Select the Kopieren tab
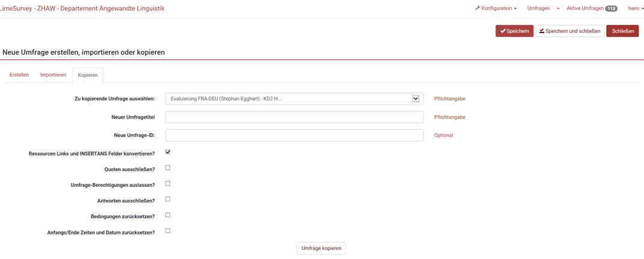644x259 pixels. (x=87, y=76)
